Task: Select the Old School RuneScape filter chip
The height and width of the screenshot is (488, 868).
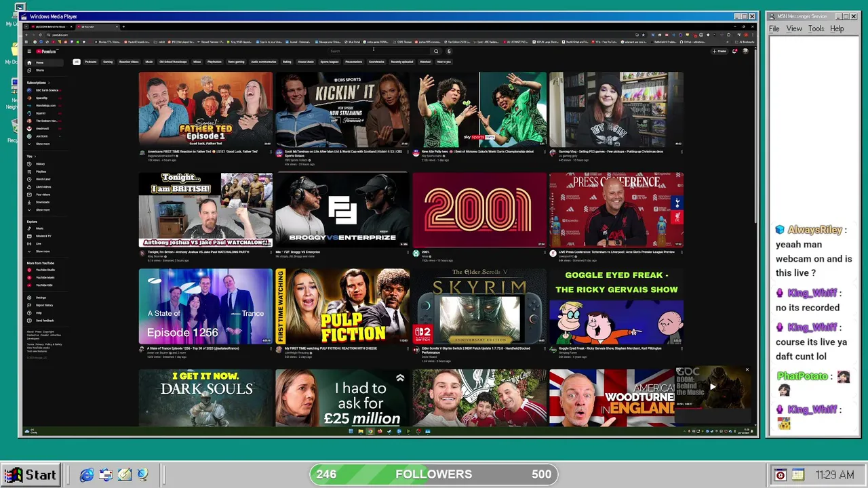Action: (173, 62)
